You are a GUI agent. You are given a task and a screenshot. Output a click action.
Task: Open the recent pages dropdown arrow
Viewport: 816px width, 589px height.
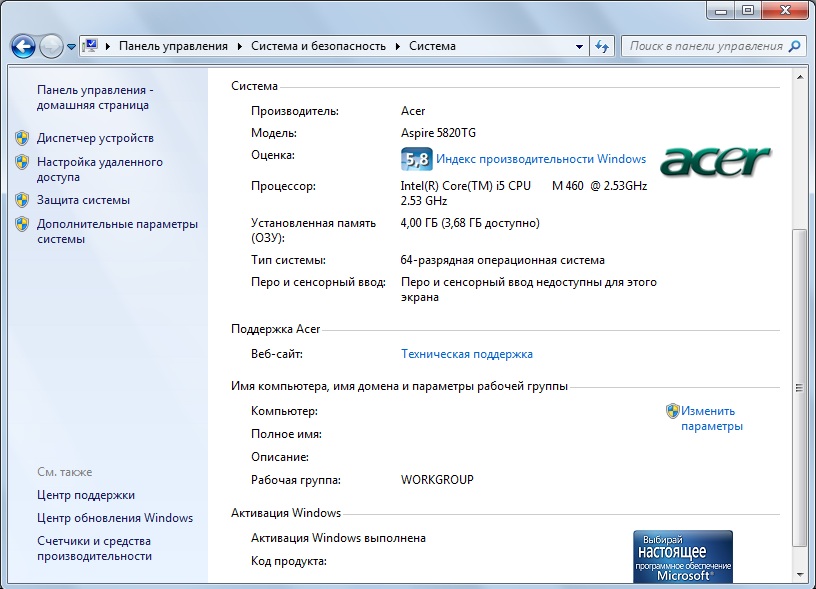tap(71, 47)
